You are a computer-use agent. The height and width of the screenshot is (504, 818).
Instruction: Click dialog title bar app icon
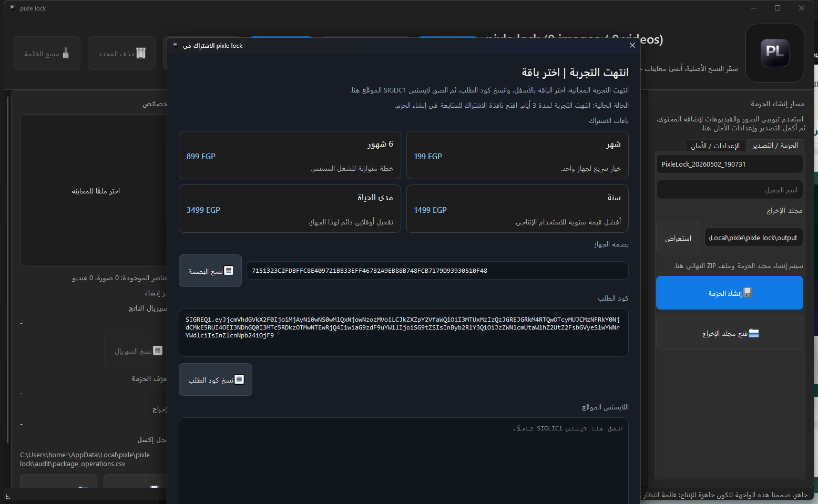pyautogui.click(x=176, y=45)
